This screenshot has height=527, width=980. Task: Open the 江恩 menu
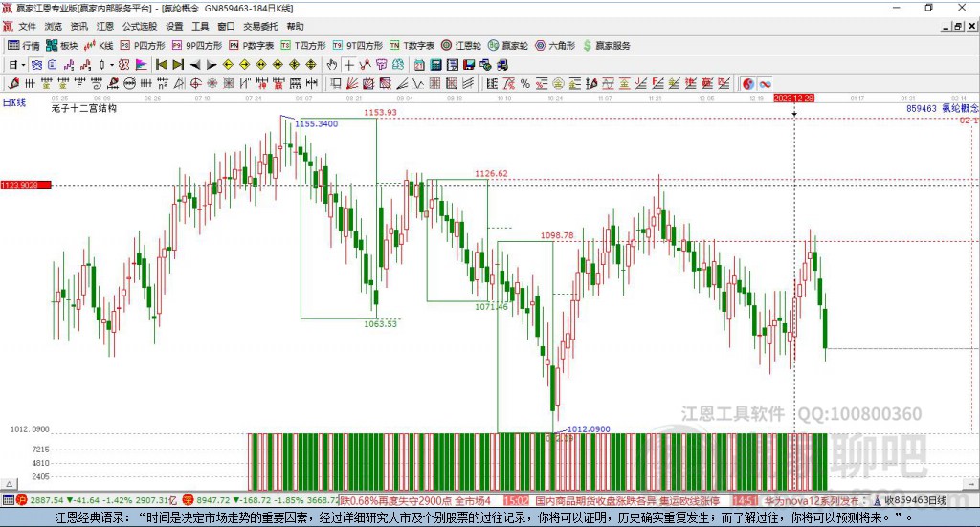click(x=104, y=27)
